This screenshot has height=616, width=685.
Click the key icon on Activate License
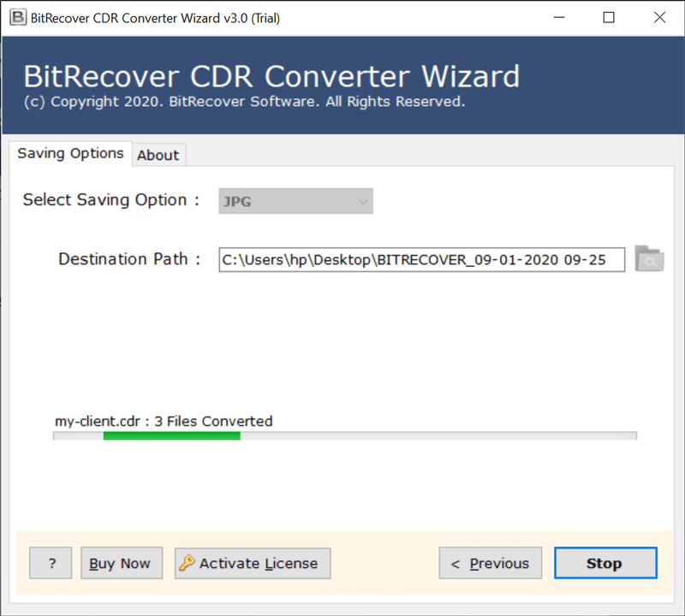(187, 563)
